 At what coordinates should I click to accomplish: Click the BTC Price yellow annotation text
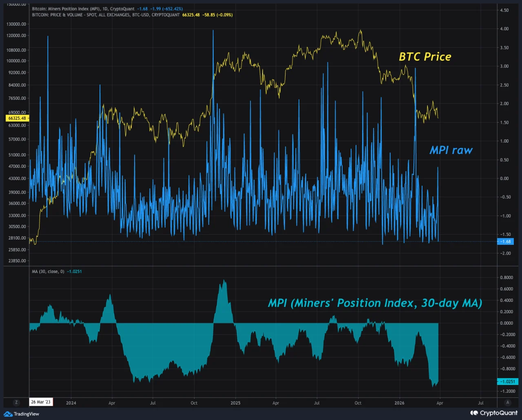[x=425, y=57]
